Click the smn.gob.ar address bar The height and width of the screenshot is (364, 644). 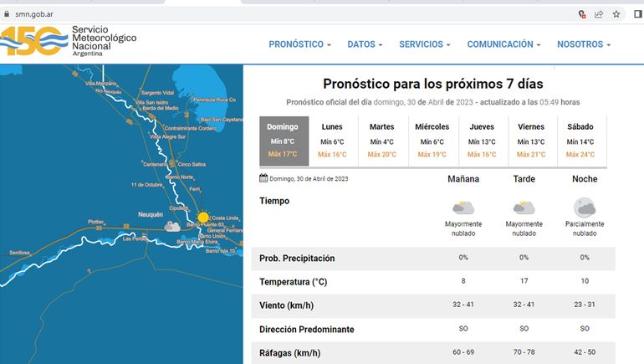[251, 13]
